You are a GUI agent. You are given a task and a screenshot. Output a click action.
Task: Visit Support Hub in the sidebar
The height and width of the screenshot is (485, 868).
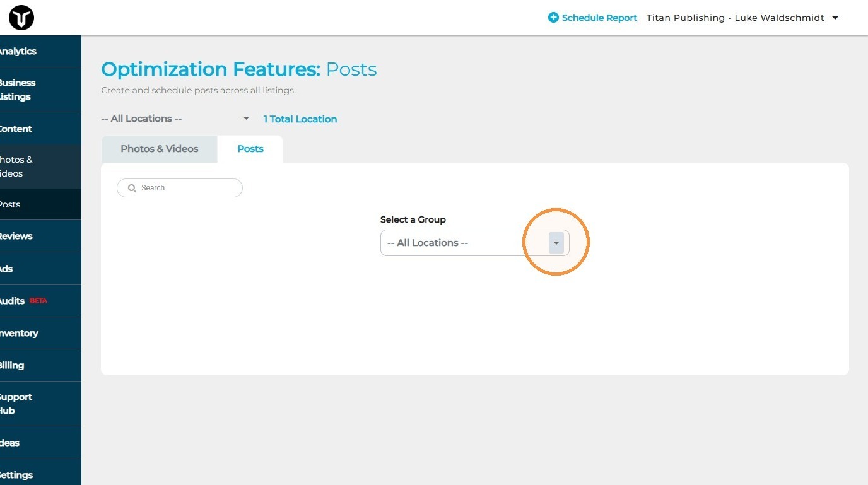tap(40, 404)
